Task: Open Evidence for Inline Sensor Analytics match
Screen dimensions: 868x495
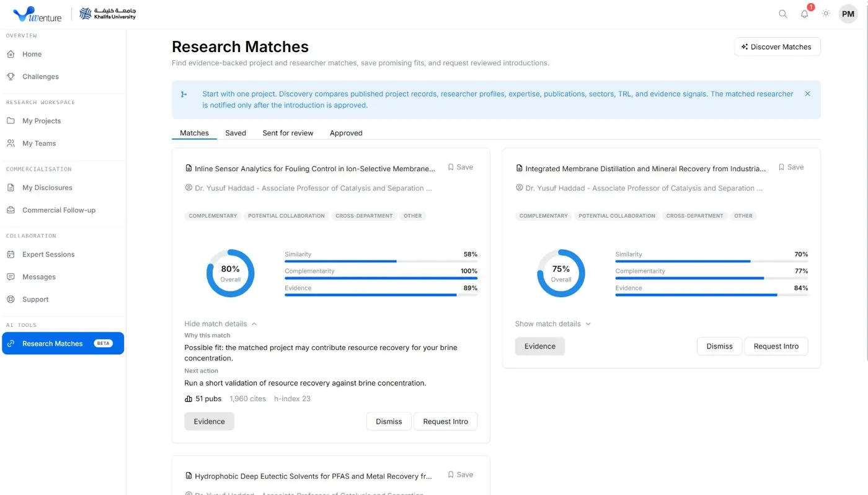Action: pyautogui.click(x=209, y=421)
